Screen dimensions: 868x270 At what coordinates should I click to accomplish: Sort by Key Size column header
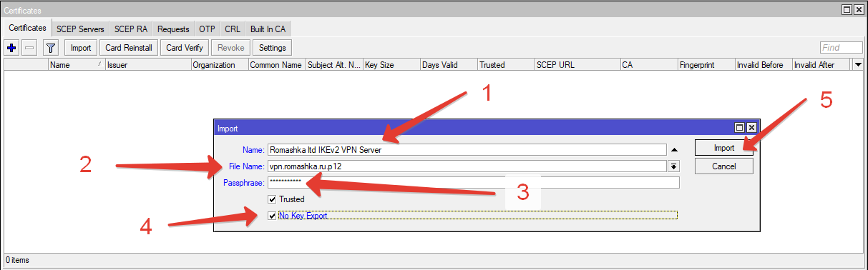(391, 64)
